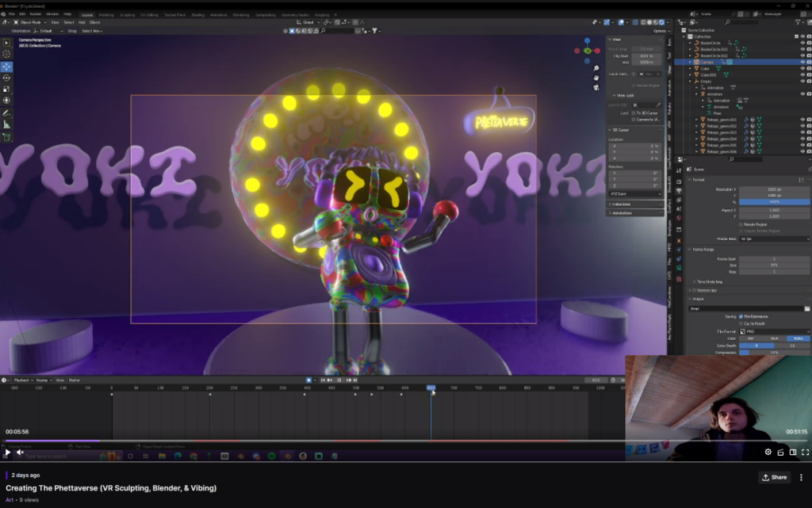Viewport: 812px width, 508px height.
Task: Choose the Scale tool
Action: 7,89
